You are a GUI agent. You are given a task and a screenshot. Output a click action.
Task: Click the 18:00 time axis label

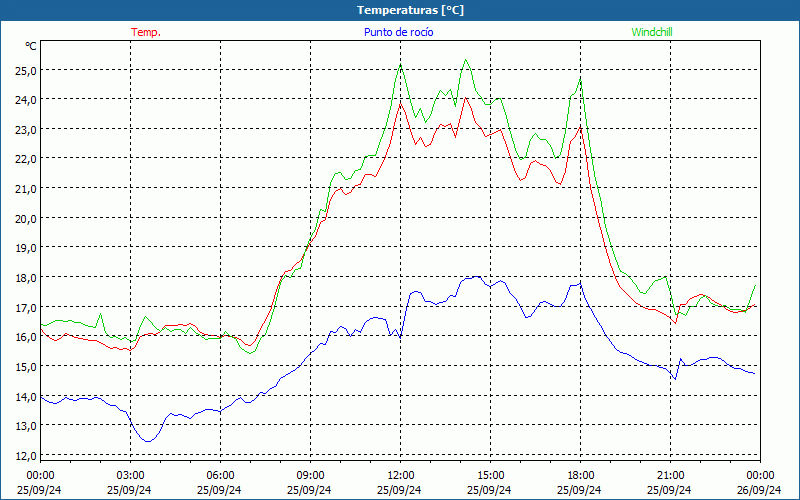coord(580,476)
